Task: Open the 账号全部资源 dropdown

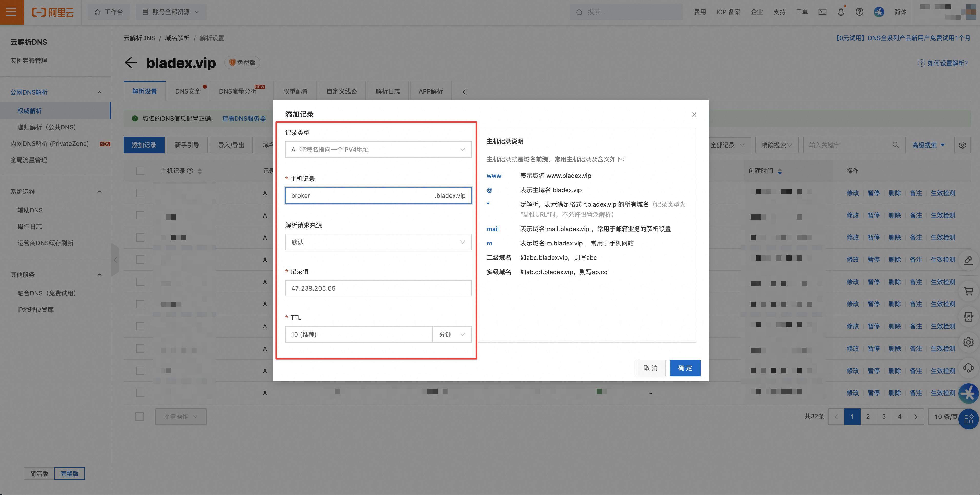Action: (x=171, y=12)
